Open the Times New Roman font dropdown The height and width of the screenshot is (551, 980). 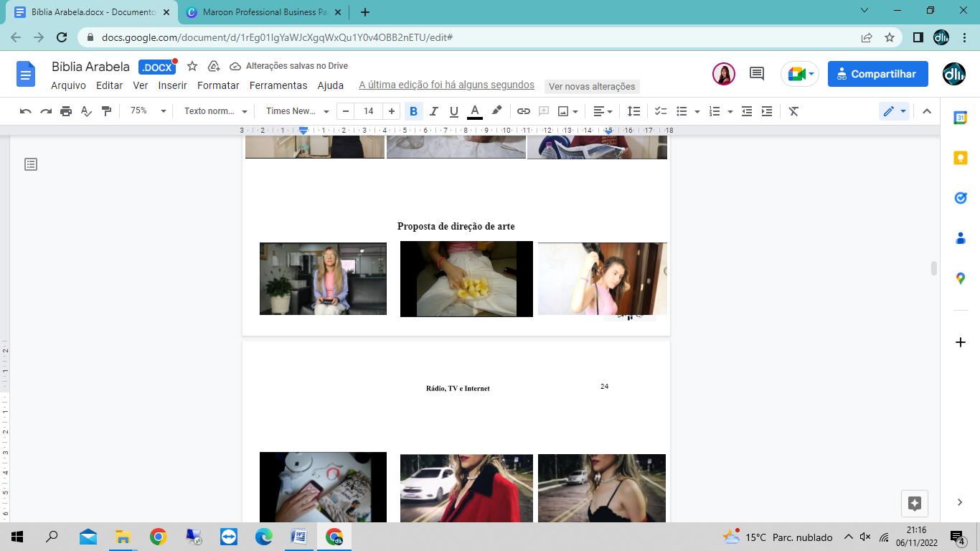click(x=297, y=111)
